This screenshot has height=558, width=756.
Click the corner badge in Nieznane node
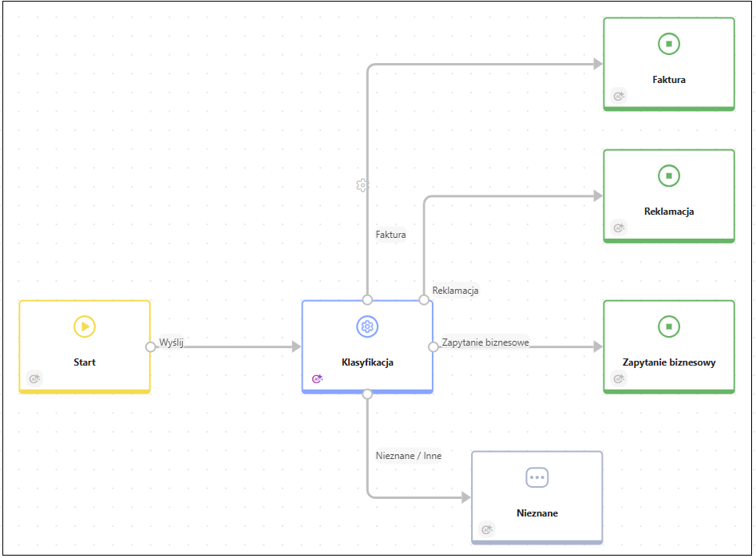(487, 529)
